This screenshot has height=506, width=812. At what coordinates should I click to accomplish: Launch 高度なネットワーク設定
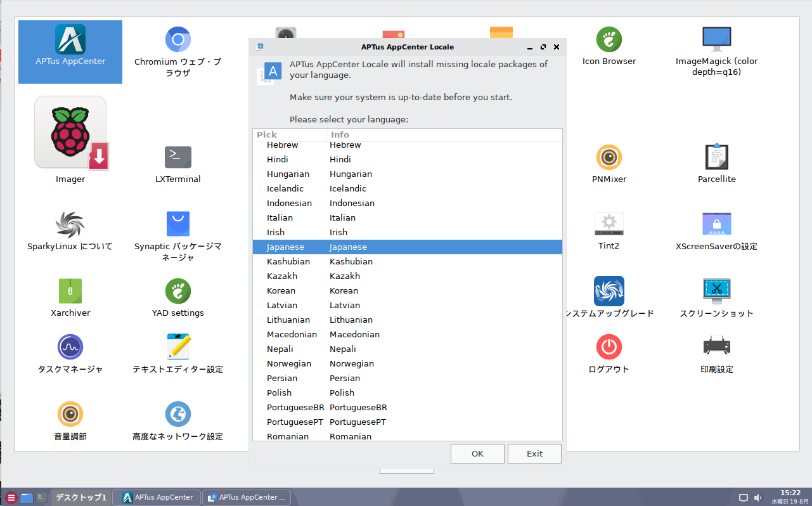click(178, 414)
